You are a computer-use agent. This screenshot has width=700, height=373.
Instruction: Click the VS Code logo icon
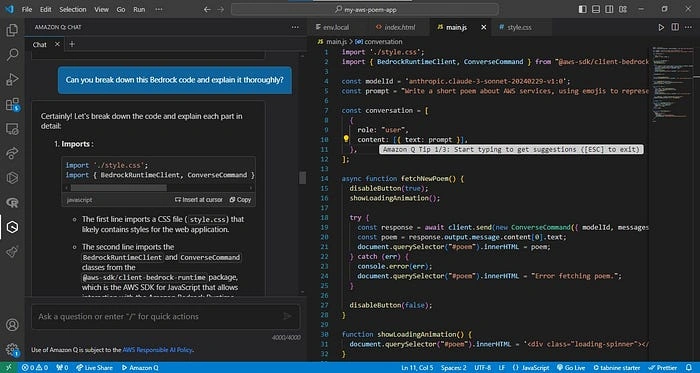coord(9,9)
